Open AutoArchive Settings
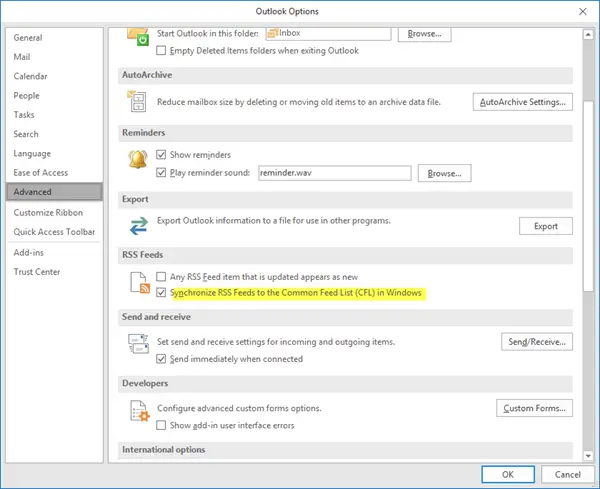This screenshot has height=489, width=600. coord(523,102)
